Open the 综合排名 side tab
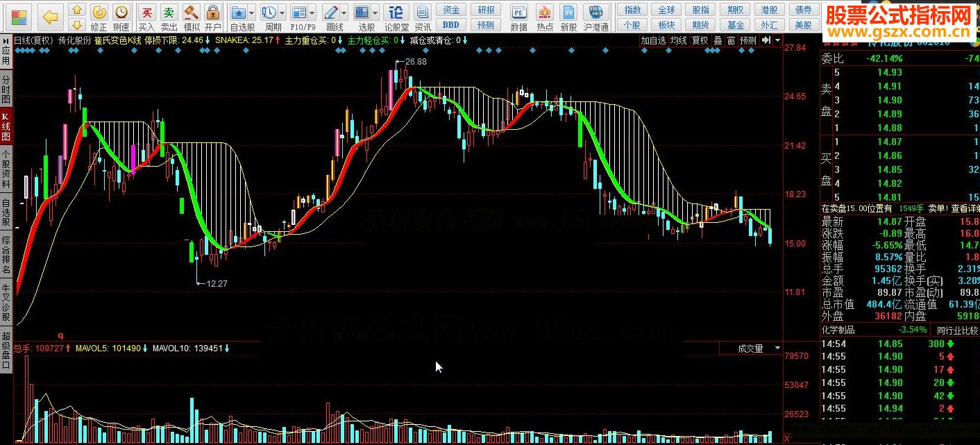980x445 pixels. (6, 255)
